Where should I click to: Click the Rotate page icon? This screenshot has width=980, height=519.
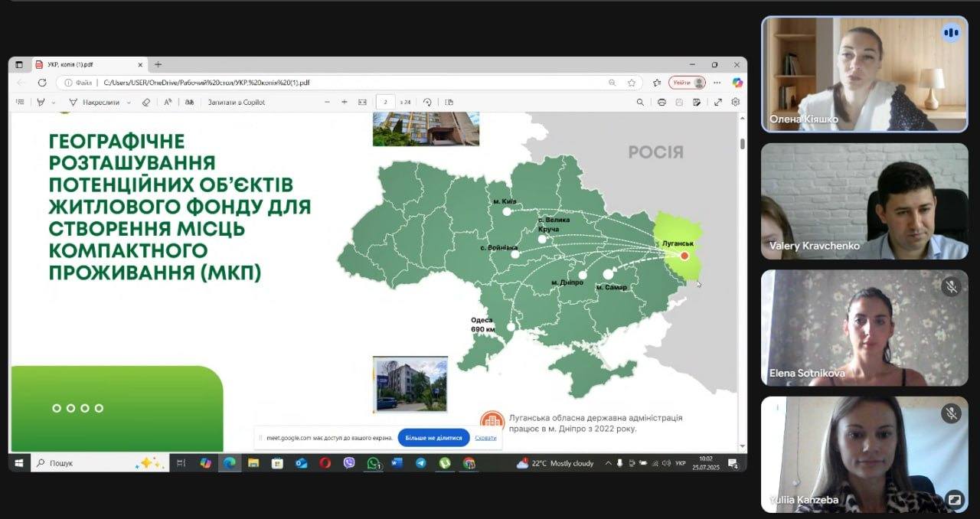(427, 102)
